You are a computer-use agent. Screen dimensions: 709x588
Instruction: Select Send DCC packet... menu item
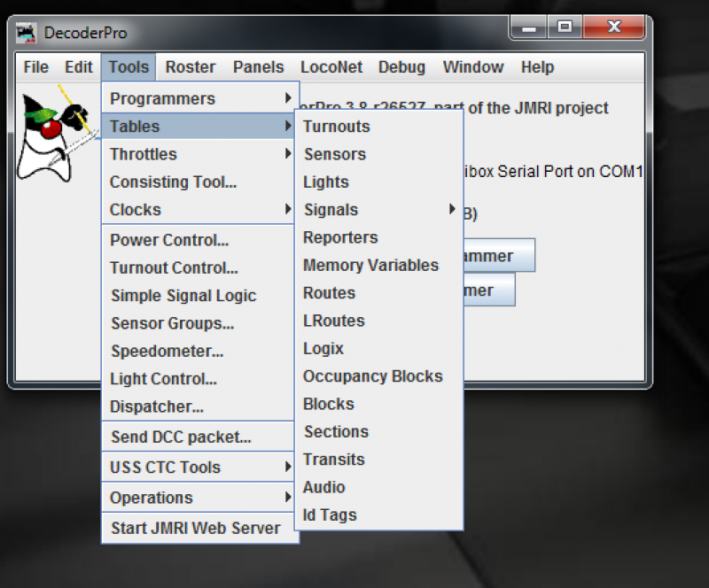198,437
